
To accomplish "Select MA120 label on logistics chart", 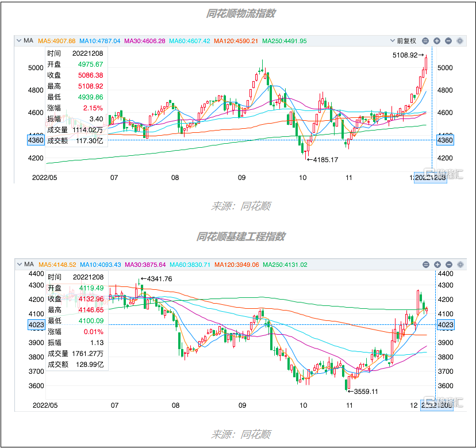I will coord(236,41).
